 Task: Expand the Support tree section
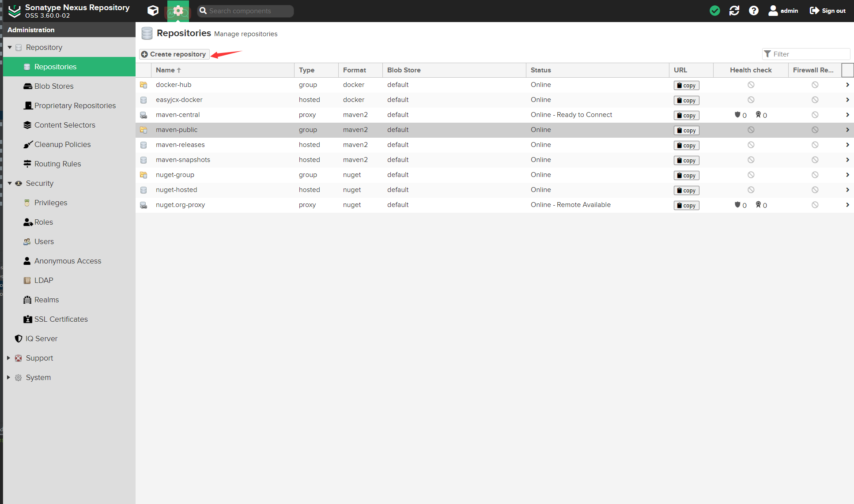tap(8, 358)
